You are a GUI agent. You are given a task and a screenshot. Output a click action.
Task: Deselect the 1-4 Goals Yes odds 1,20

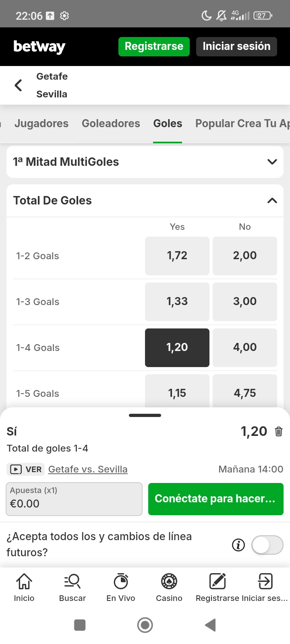(177, 348)
